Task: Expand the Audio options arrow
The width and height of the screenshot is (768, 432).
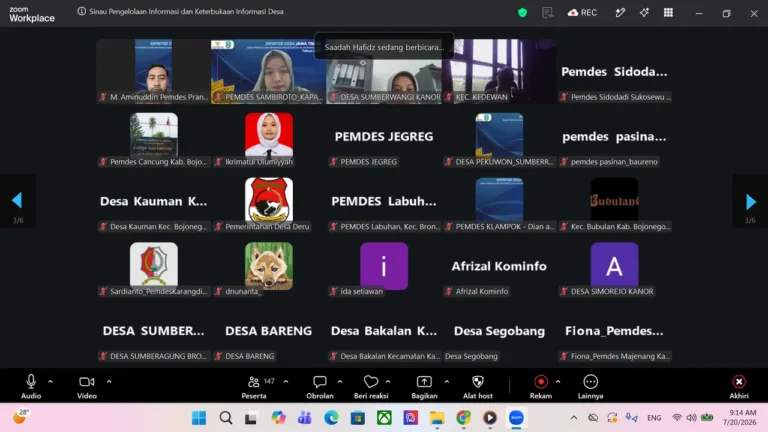Action: (x=50, y=382)
